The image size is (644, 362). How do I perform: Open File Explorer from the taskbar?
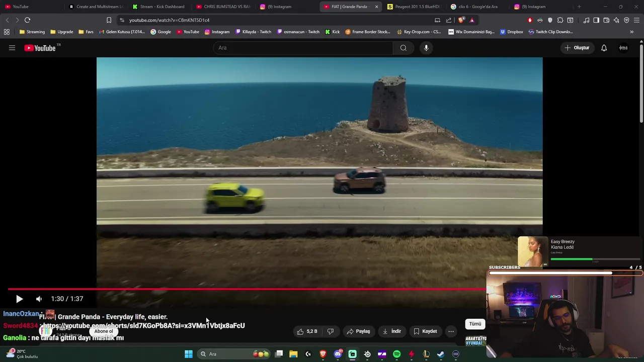click(x=293, y=354)
